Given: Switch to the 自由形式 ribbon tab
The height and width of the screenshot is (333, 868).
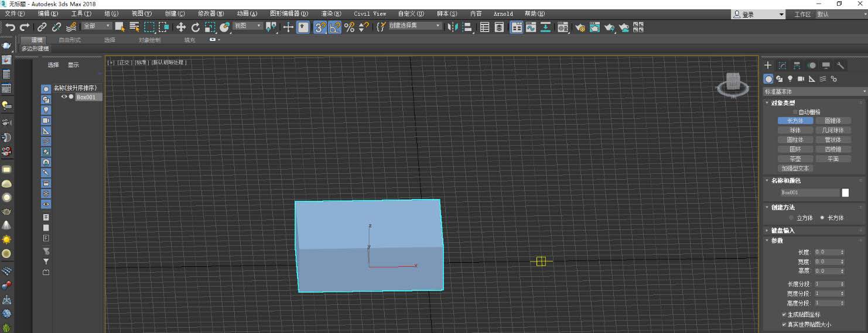Looking at the screenshot, I should click(70, 40).
